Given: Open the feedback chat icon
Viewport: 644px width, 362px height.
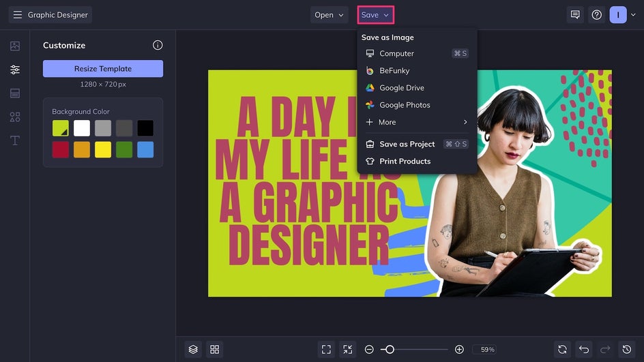Looking at the screenshot, I should 575,15.
